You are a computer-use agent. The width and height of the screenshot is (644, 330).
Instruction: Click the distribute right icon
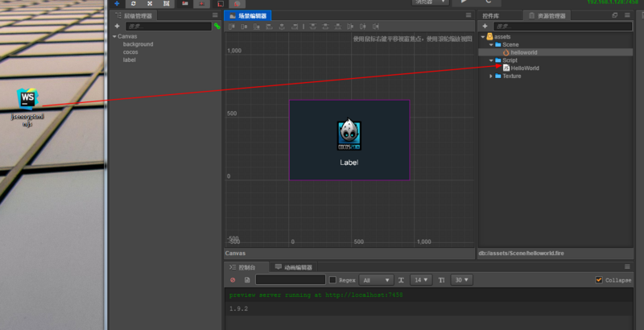pyautogui.click(x=375, y=27)
